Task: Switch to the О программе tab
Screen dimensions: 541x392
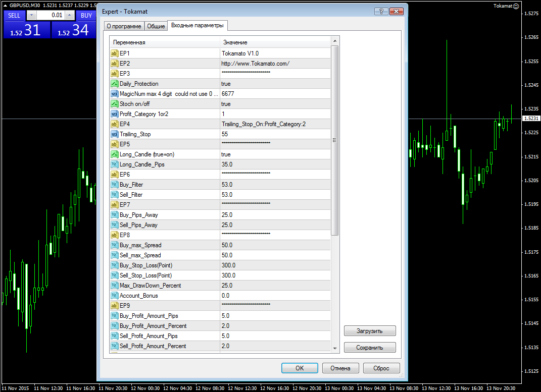Action: tap(123, 26)
